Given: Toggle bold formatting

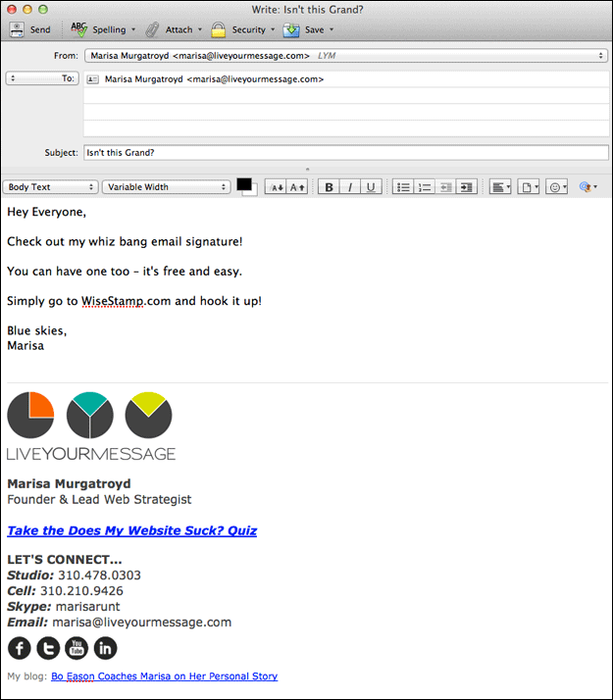Looking at the screenshot, I should (x=329, y=187).
